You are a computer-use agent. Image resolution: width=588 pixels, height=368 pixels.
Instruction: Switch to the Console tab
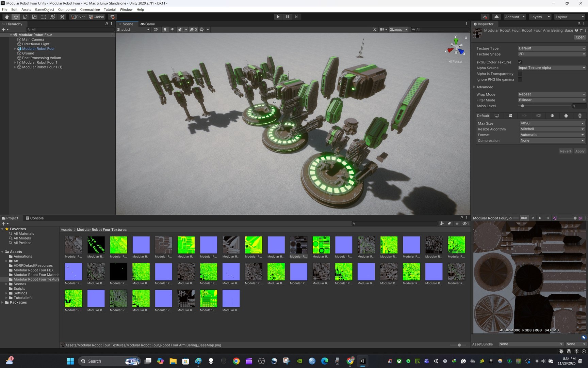pyautogui.click(x=35, y=218)
